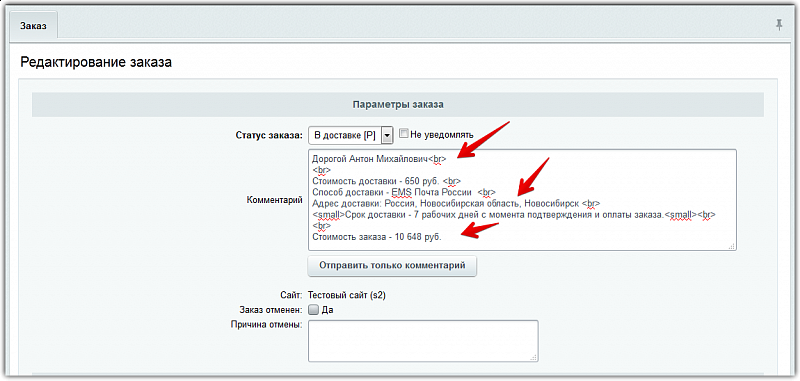
Task: Click the Отправить только комментарий button
Action: click(392, 266)
